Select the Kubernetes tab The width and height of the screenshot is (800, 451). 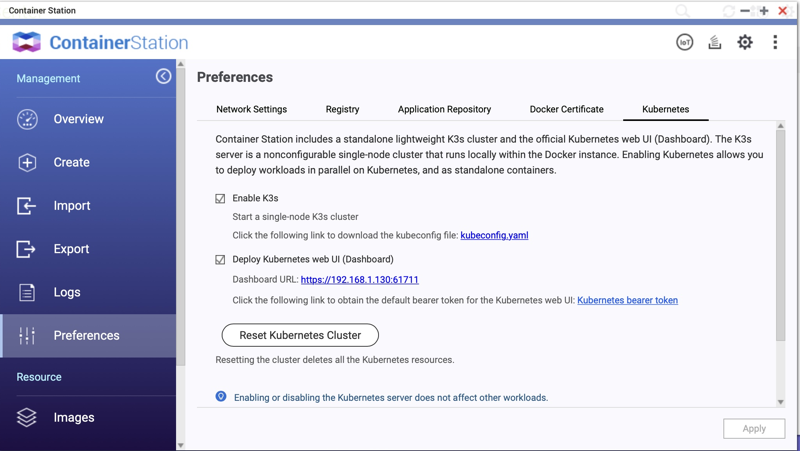click(665, 109)
